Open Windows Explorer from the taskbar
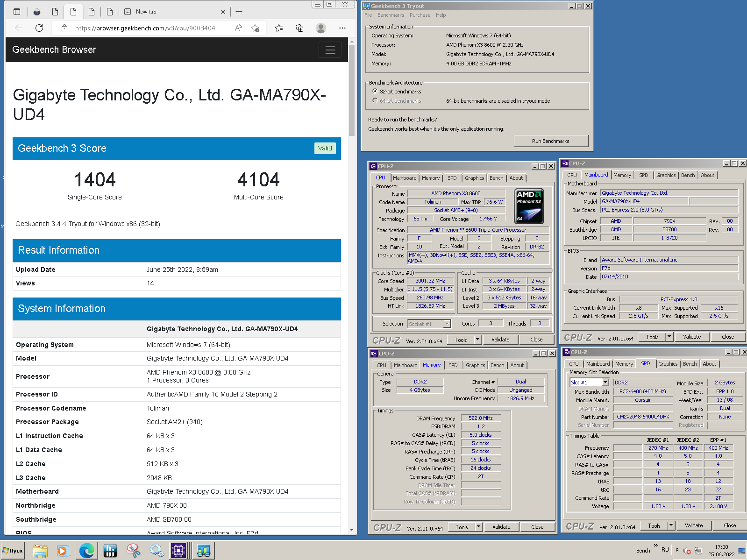Viewport: 747px width, 560px height. 40,551
